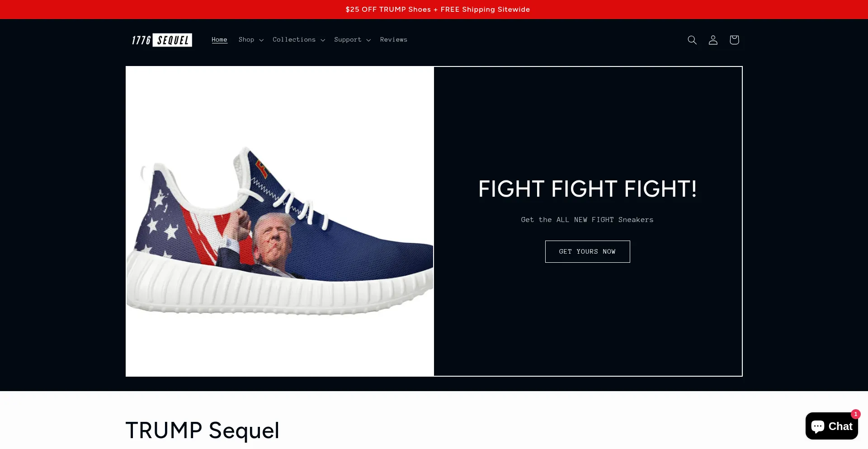
Task: Click the FIGHT sneaker product image
Action: click(279, 221)
